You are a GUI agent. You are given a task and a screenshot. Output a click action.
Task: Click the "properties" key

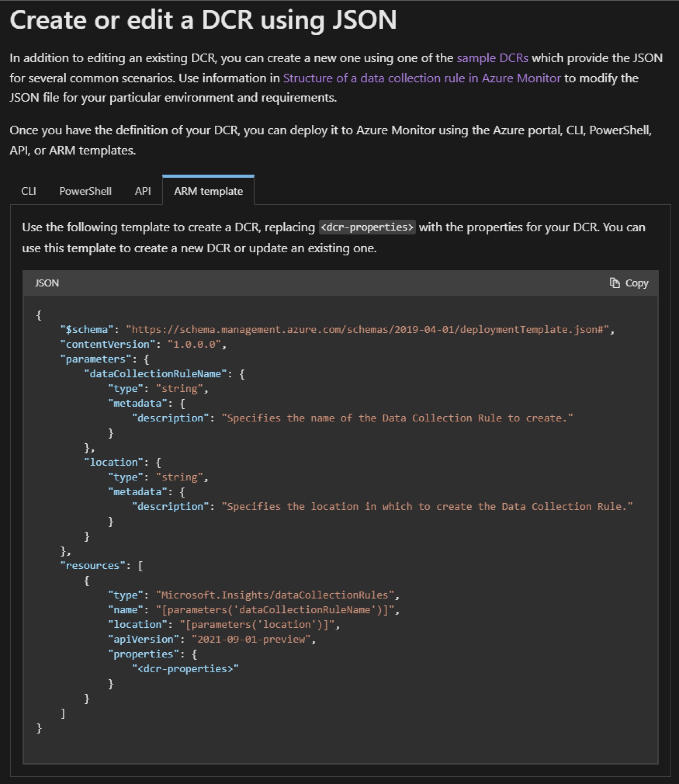coord(144,655)
